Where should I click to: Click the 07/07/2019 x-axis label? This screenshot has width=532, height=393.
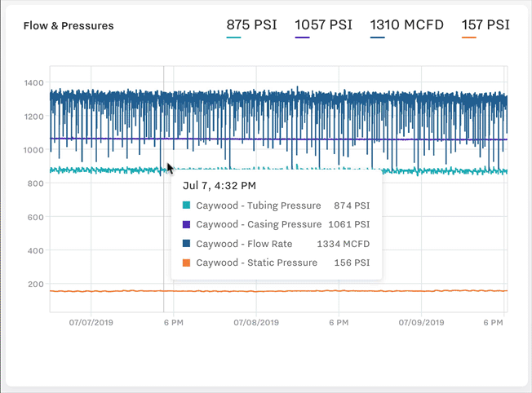click(x=91, y=322)
